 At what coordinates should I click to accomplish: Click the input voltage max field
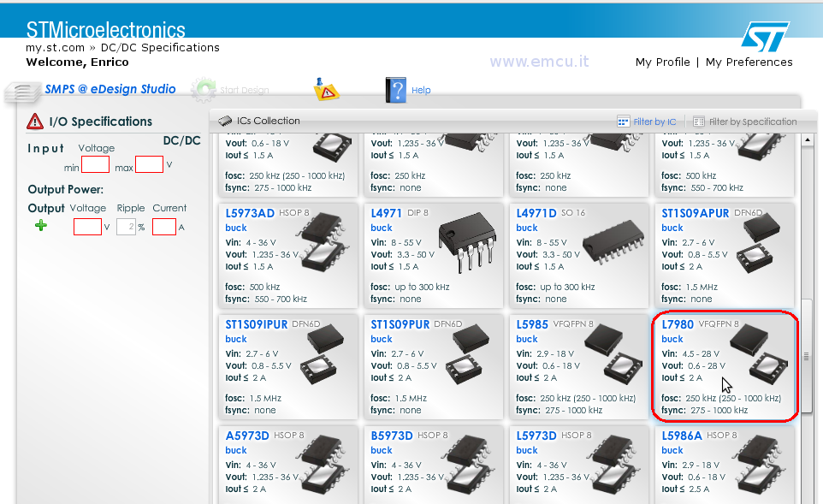149,164
